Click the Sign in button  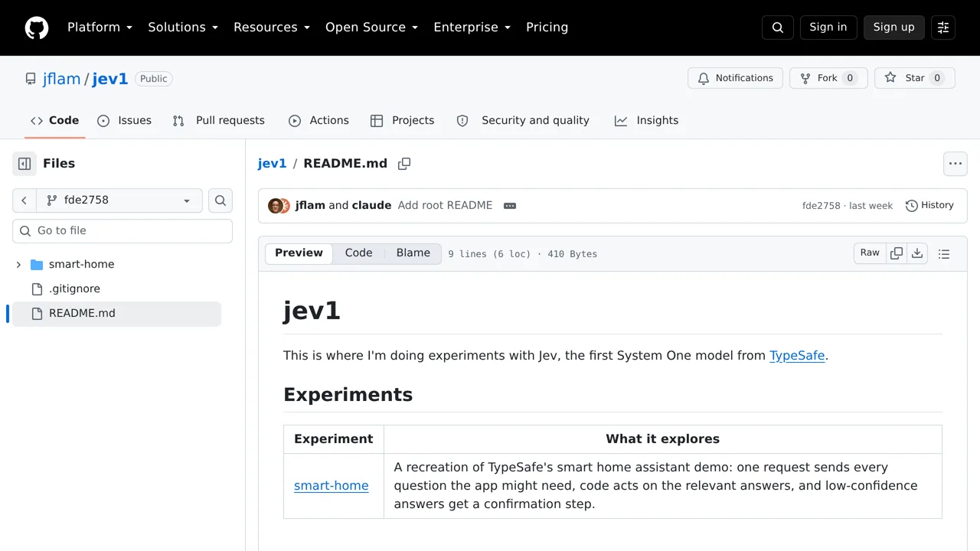coord(828,28)
